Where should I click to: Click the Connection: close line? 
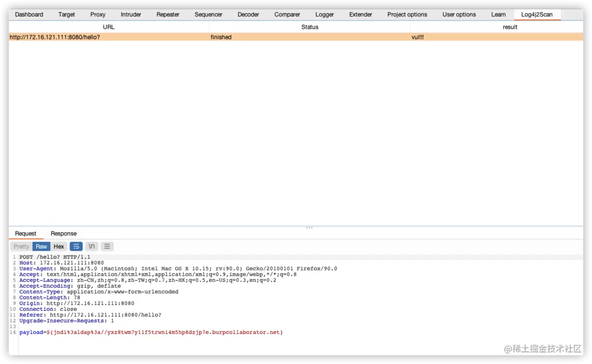pyautogui.click(x=48, y=309)
